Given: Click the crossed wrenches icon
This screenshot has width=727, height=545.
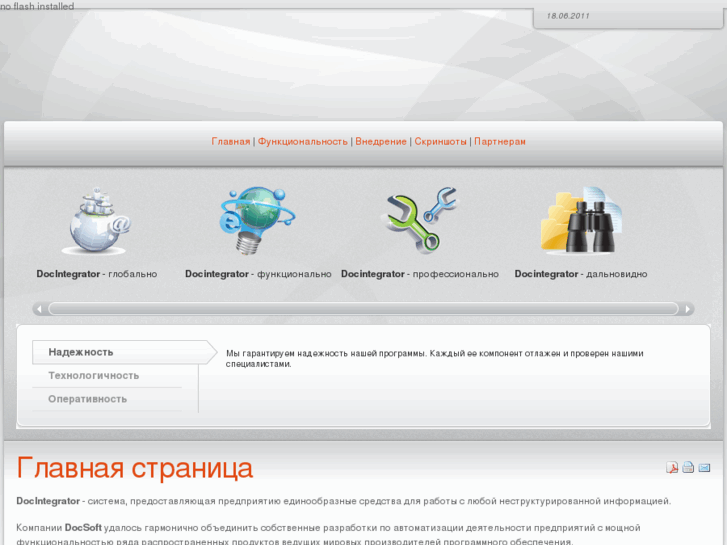Looking at the screenshot, I should point(419,220).
